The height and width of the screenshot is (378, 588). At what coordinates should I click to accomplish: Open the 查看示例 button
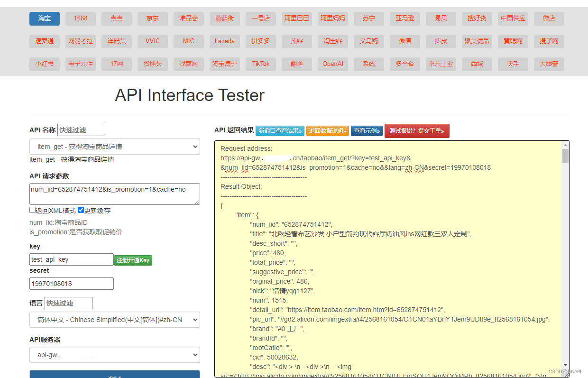[x=367, y=131]
